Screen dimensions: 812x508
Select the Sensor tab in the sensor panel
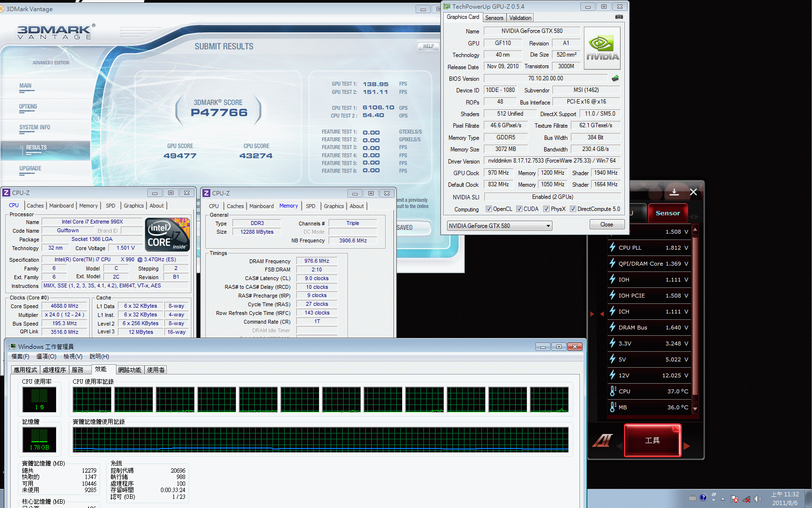click(x=667, y=213)
